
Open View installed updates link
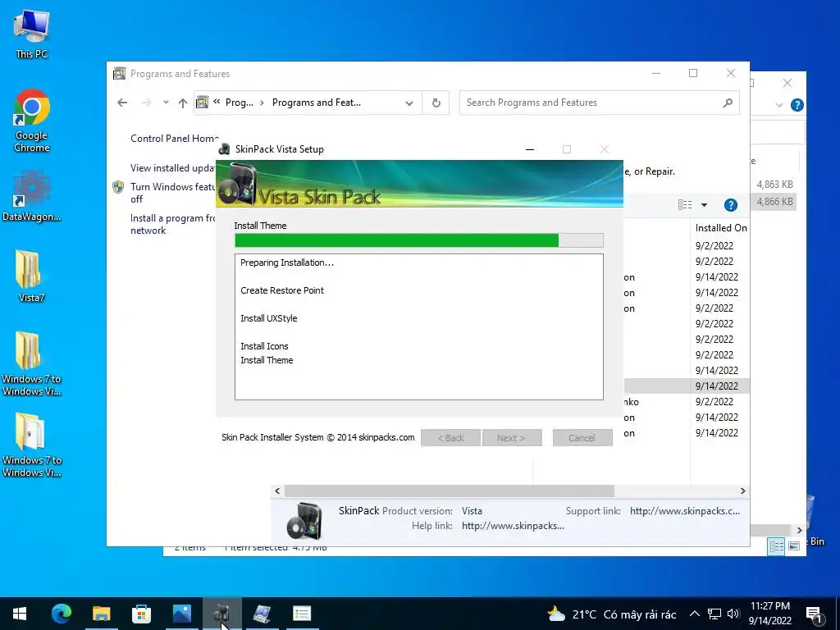tap(172, 167)
